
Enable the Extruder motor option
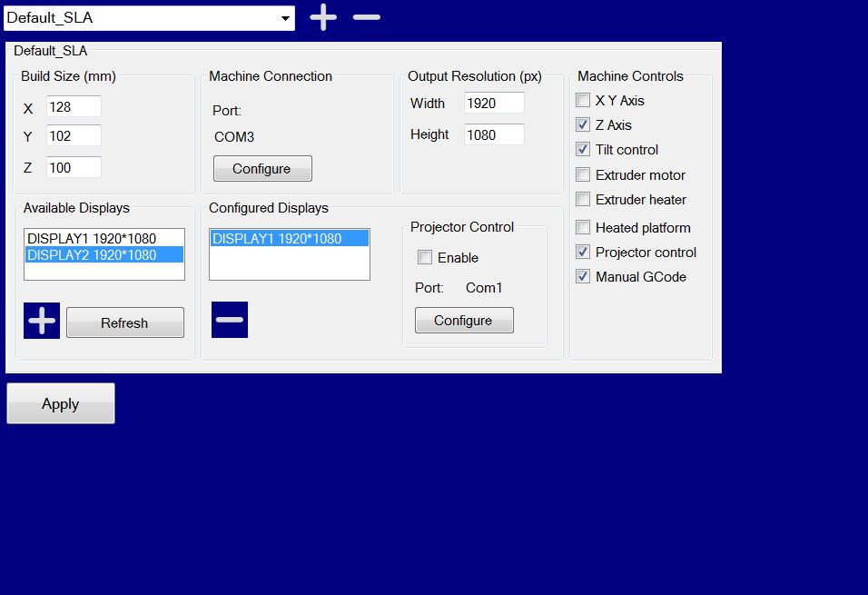coord(583,175)
